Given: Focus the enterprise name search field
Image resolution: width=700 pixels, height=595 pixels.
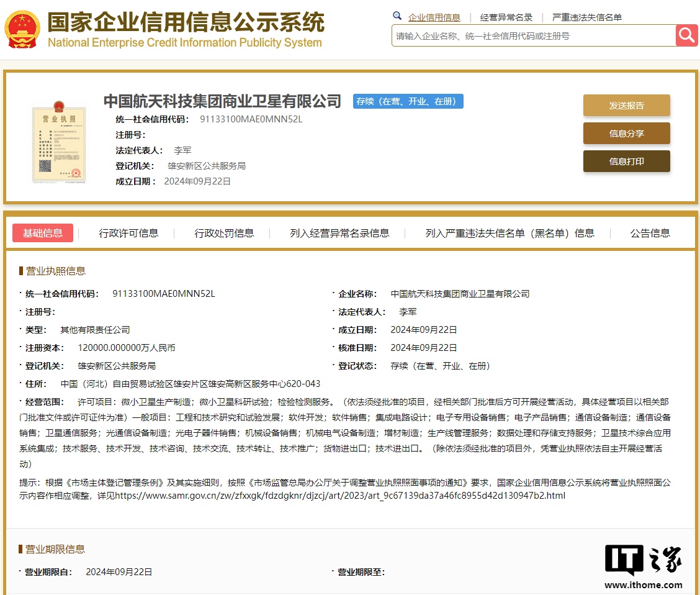Looking at the screenshot, I should pyautogui.click(x=534, y=36).
